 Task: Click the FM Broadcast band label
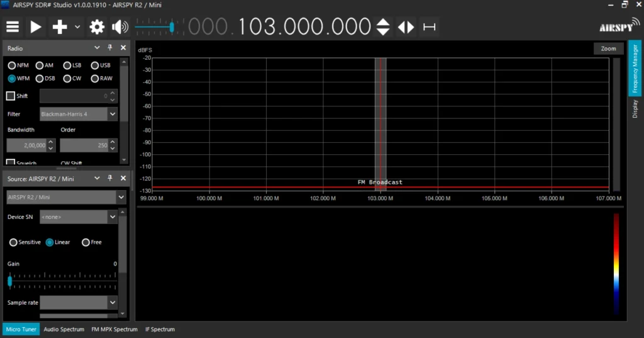pyautogui.click(x=380, y=182)
